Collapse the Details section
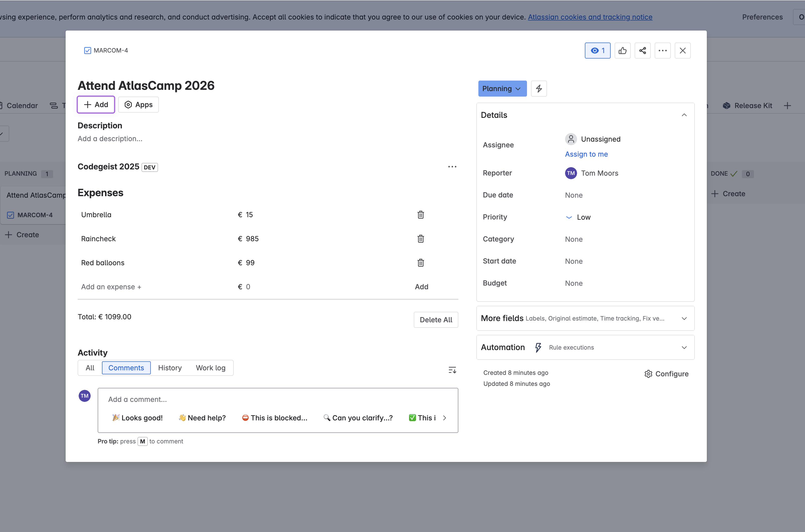Screen dimensions: 805x532 click(x=684, y=115)
